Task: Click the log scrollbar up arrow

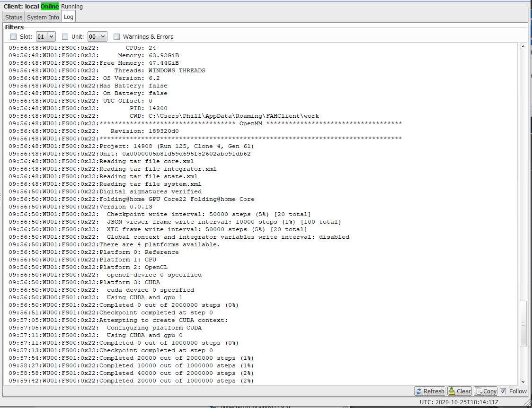Action: (523, 47)
